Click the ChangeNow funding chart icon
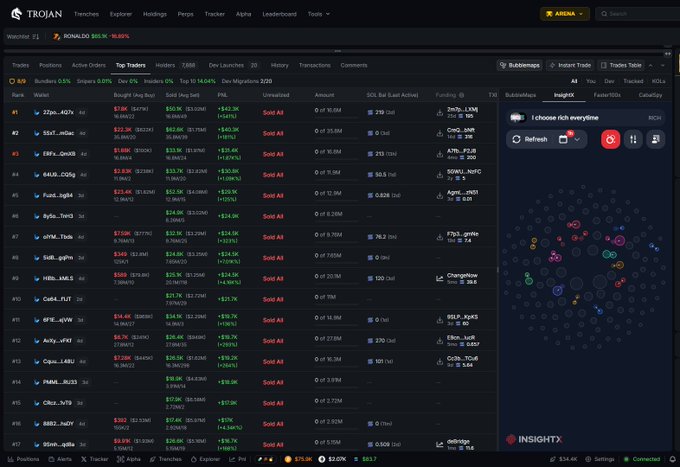Viewport: 680px width, 467px height. coord(440,279)
